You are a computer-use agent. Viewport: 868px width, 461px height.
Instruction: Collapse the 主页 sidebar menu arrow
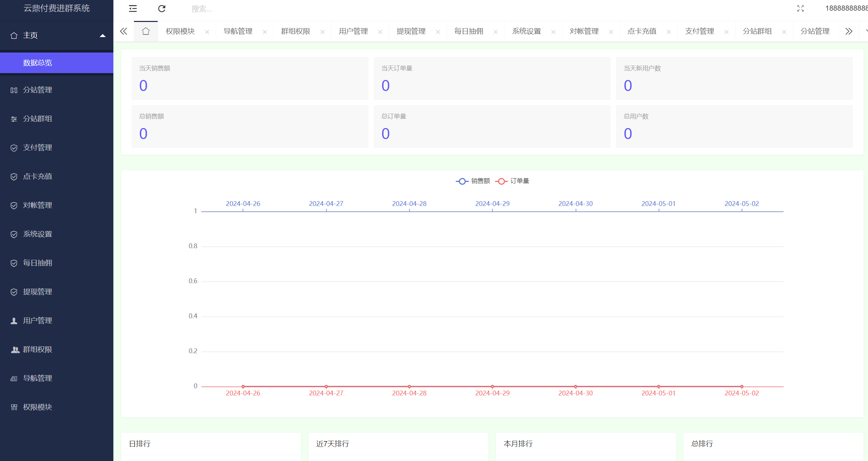102,35
